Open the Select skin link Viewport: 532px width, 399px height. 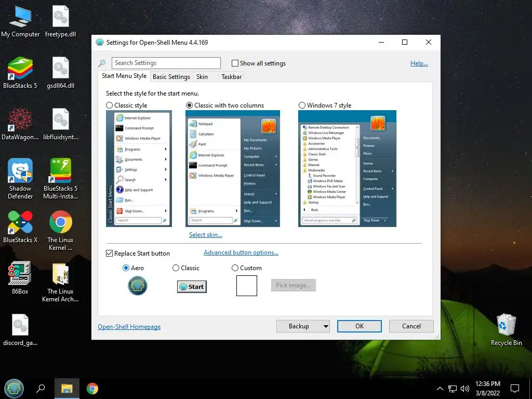coord(206,235)
